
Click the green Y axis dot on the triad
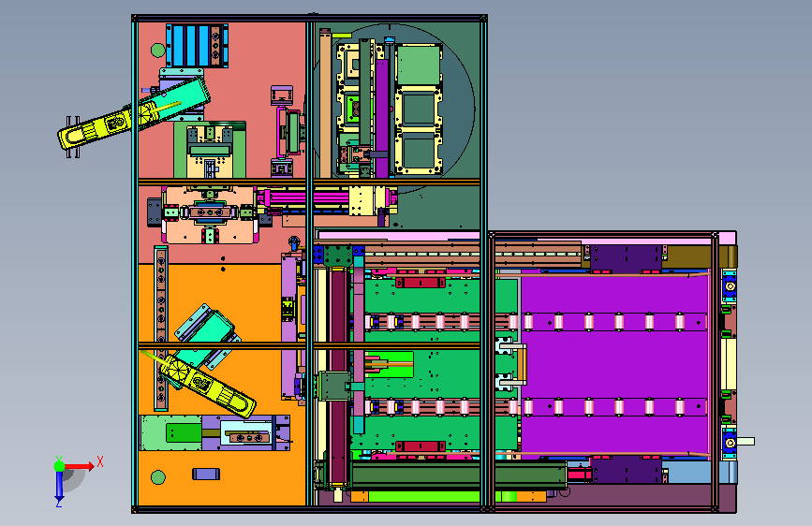click(x=60, y=466)
